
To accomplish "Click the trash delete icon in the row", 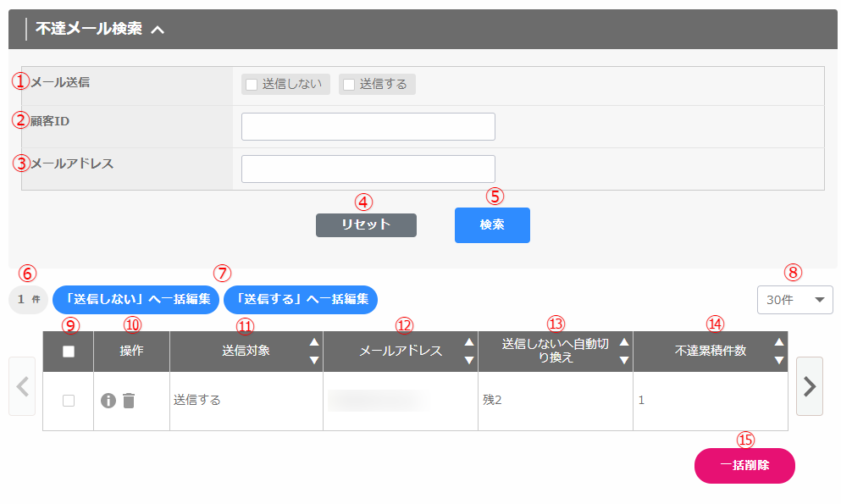I will click(128, 401).
